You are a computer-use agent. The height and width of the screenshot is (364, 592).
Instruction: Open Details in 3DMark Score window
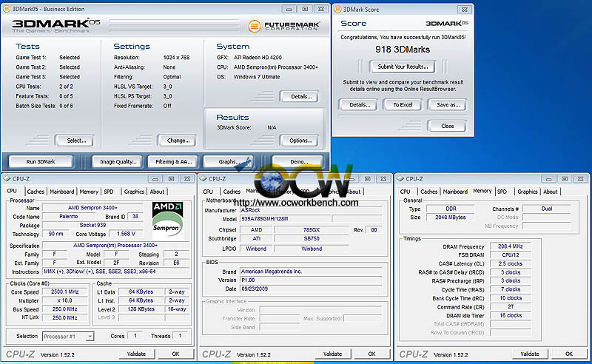pos(359,104)
